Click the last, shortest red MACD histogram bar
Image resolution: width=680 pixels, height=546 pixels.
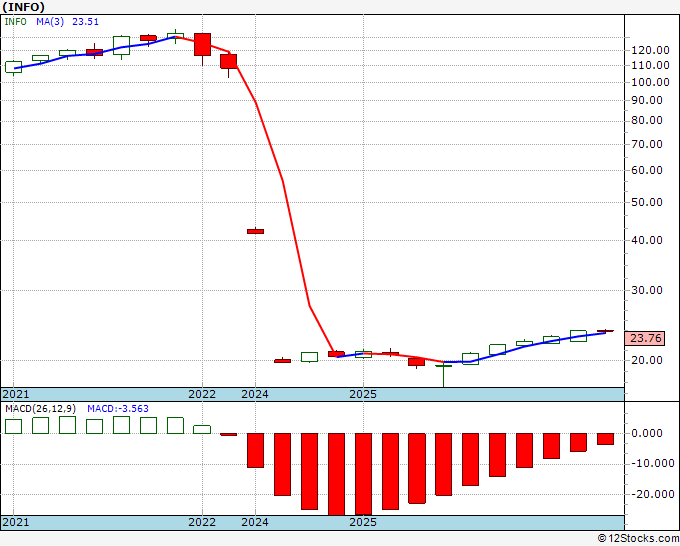[x=605, y=439]
